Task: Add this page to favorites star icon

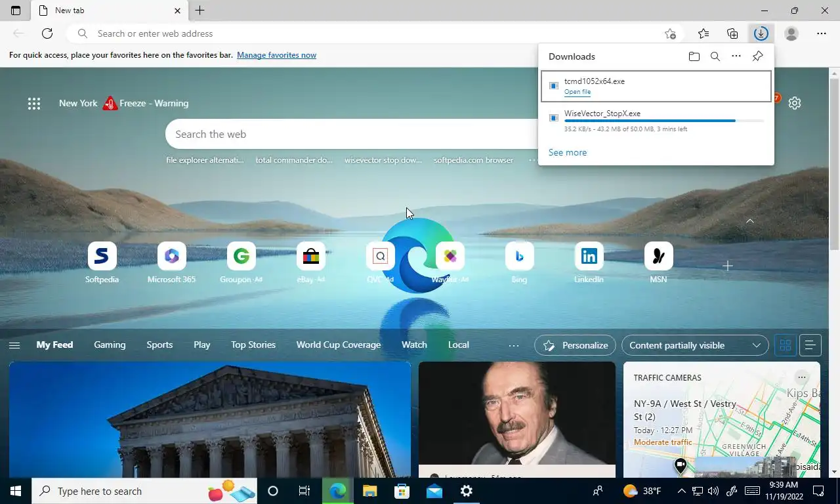Action: (670, 33)
